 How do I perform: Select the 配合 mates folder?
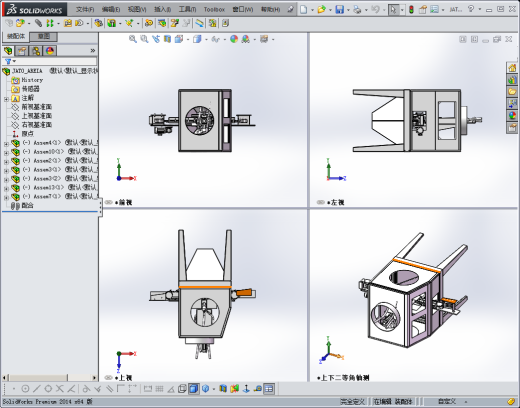22,206
